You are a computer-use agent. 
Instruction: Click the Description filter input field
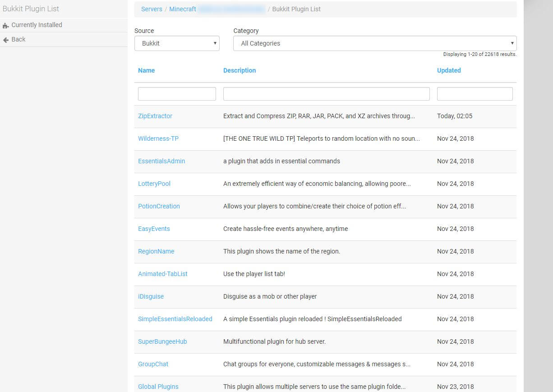click(326, 94)
